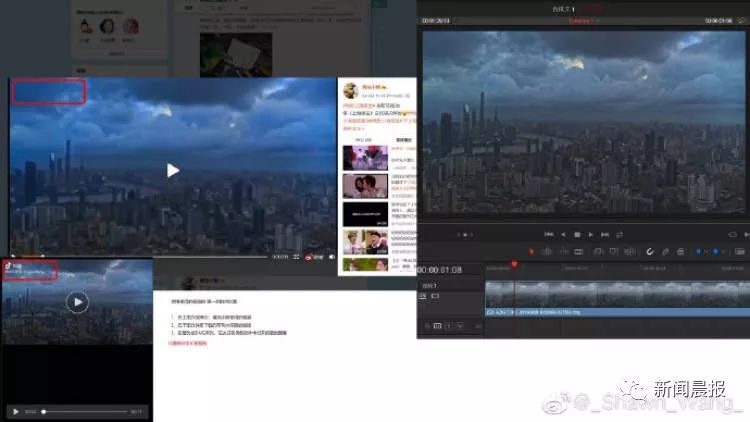750x422 pixels.
Task: Select the video clip thumbnail strip in timeline
Action: coord(618,294)
